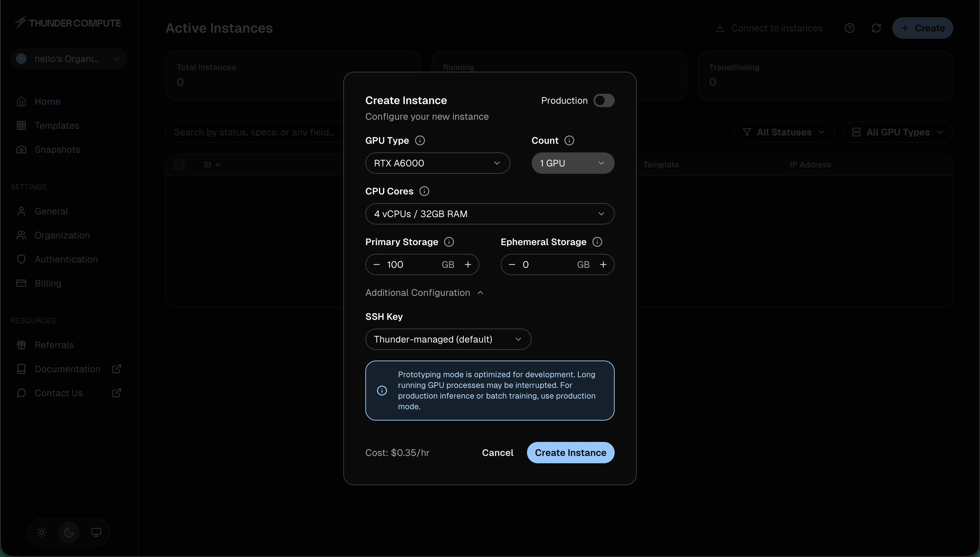The width and height of the screenshot is (980, 557).
Task: Click the Thunder Compute logo
Action: pos(68,23)
